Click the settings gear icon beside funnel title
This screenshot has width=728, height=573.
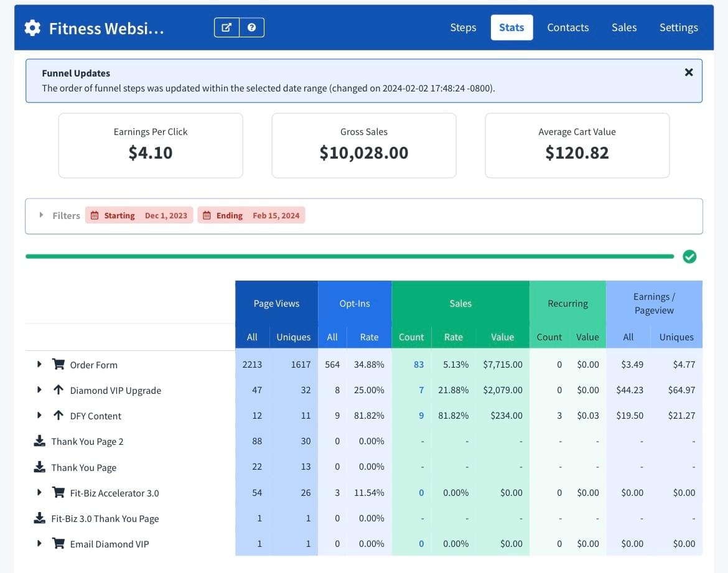pos(32,28)
